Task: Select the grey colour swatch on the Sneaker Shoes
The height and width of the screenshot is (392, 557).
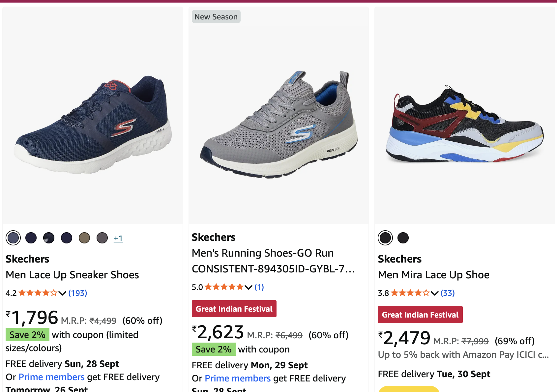Action: 102,238
